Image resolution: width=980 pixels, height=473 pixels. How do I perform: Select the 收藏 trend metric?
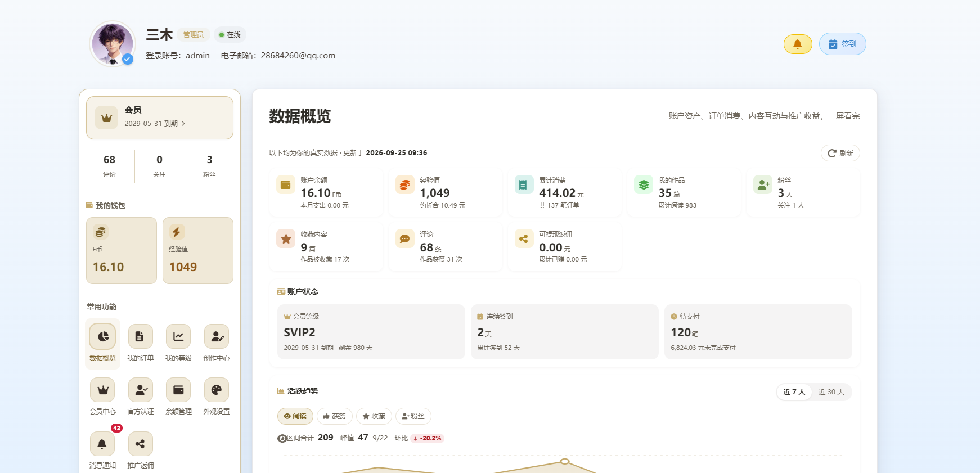coord(374,416)
